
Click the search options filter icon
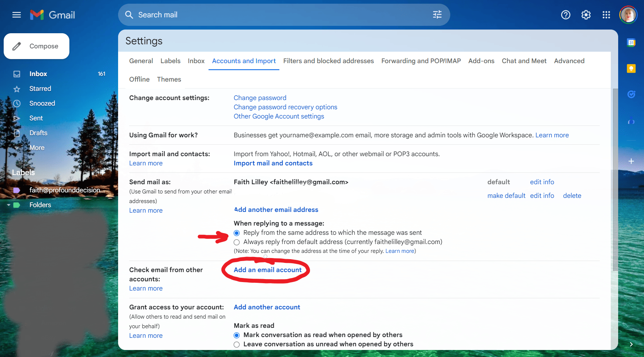[x=437, y=15]
